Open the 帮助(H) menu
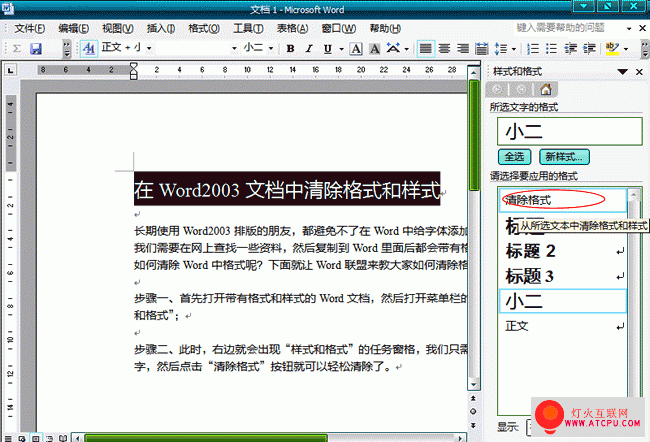Viewport: 650px width, 442px height. click(385, 28)
